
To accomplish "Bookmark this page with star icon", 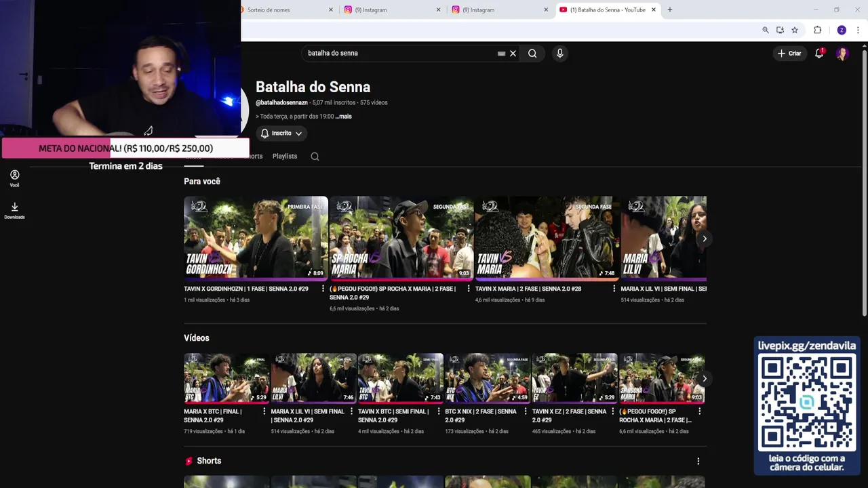I will point(795,30).
